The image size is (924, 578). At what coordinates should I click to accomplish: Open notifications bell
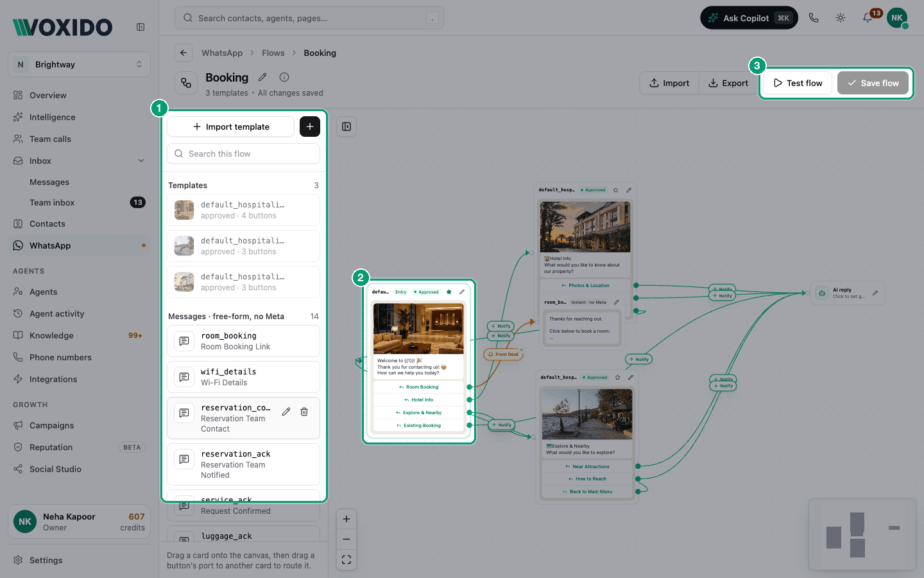868,18
